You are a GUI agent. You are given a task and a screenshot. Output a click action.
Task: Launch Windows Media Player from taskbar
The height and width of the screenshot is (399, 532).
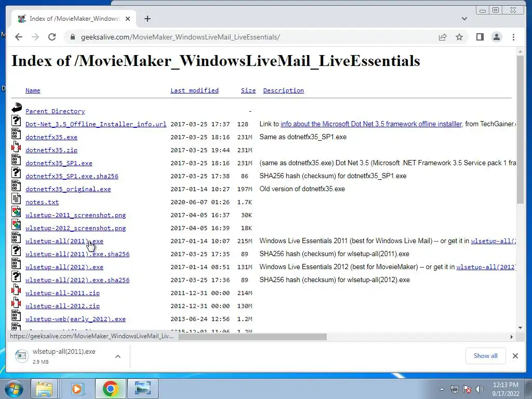pyautogui.click(x=77, y=389)
